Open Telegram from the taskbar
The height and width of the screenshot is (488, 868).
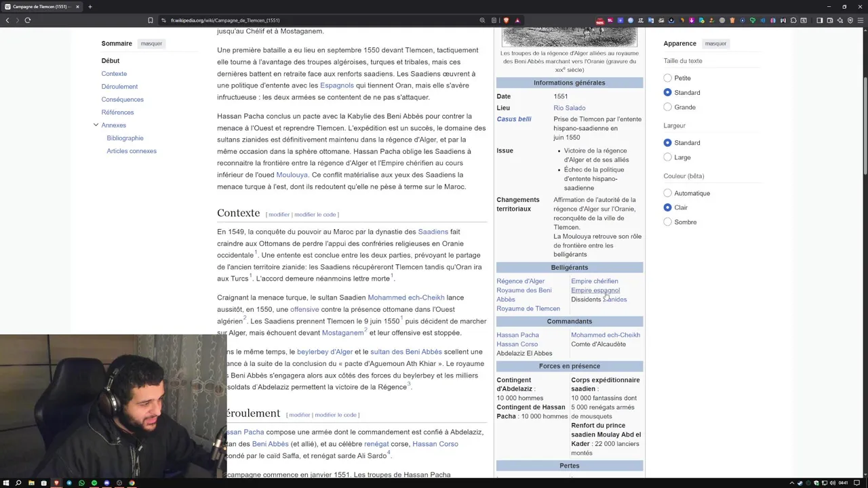coord(68,483)
